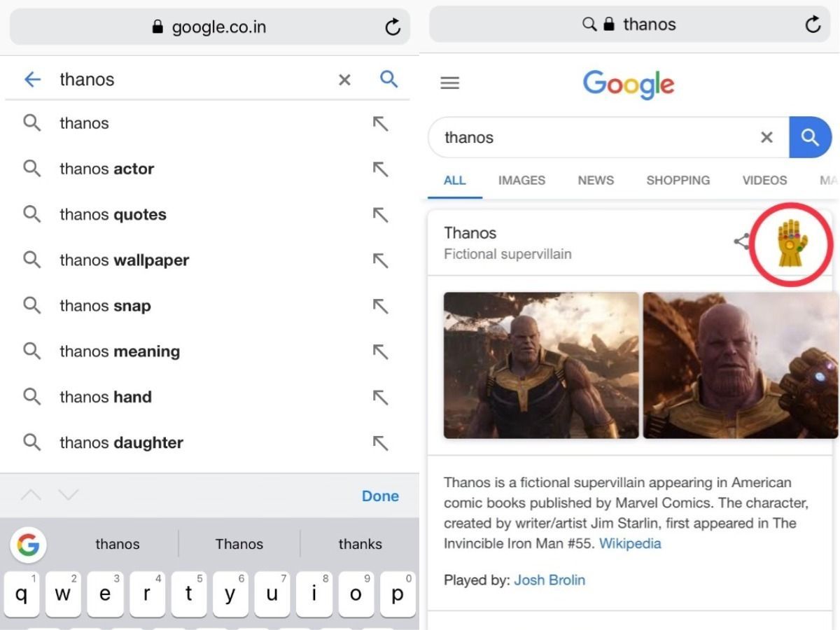Reload the google.co.in page

393,27
